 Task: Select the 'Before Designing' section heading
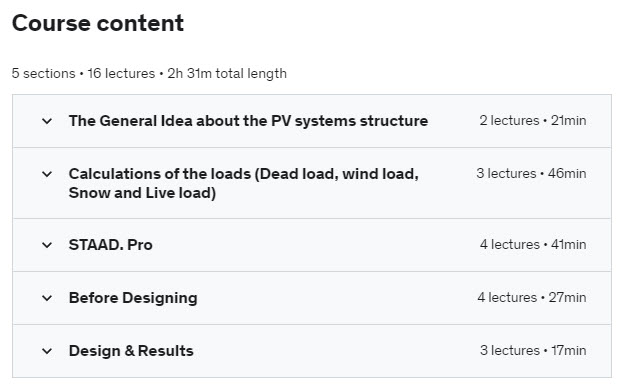[x=133, y=298]
